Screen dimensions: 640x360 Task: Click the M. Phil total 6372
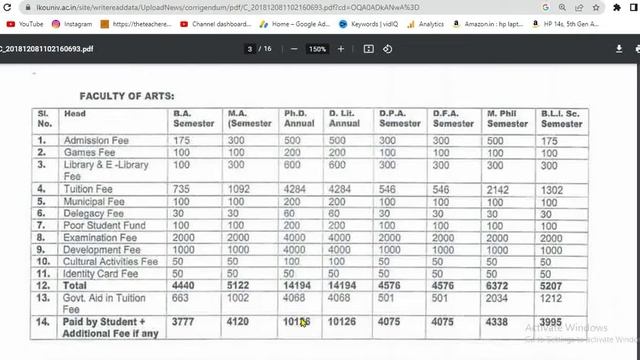[497, 286]
